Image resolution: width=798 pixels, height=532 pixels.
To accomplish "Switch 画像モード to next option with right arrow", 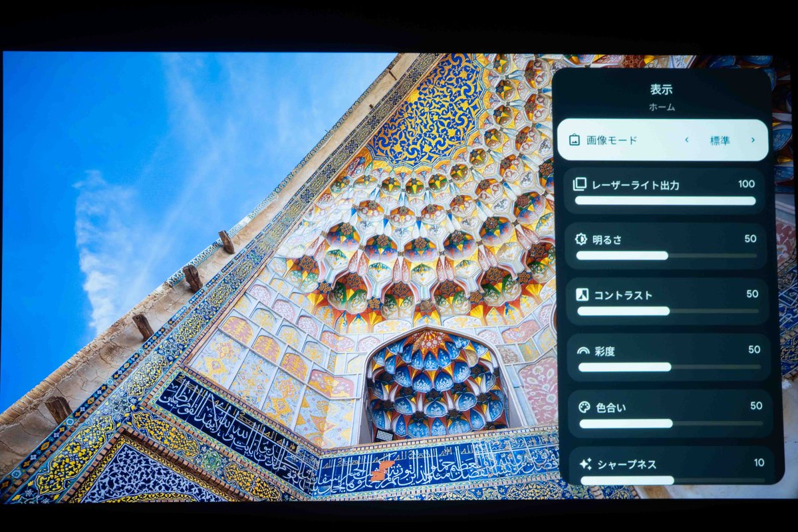I will 753,140.
